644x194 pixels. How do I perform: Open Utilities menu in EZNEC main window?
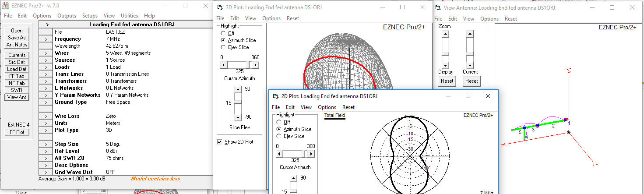130,16
